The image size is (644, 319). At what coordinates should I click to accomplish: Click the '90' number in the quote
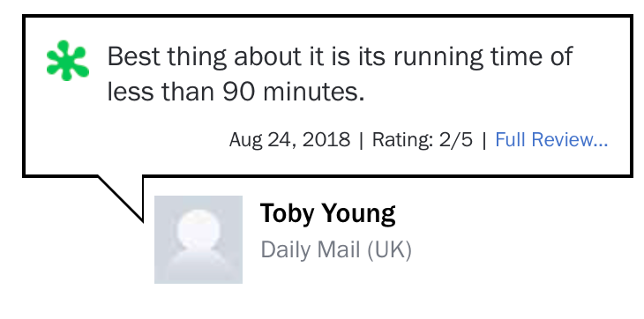[239, 93]
